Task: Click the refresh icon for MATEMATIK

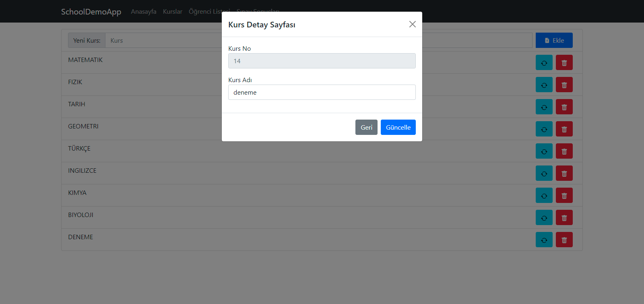Action: (x=544, y=62)
